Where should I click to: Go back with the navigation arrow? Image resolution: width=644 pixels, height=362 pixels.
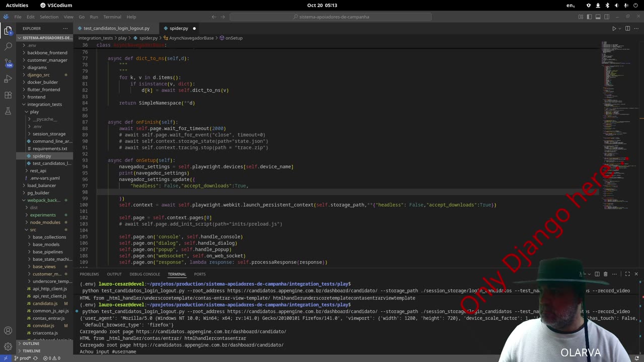tap(214, 17)
